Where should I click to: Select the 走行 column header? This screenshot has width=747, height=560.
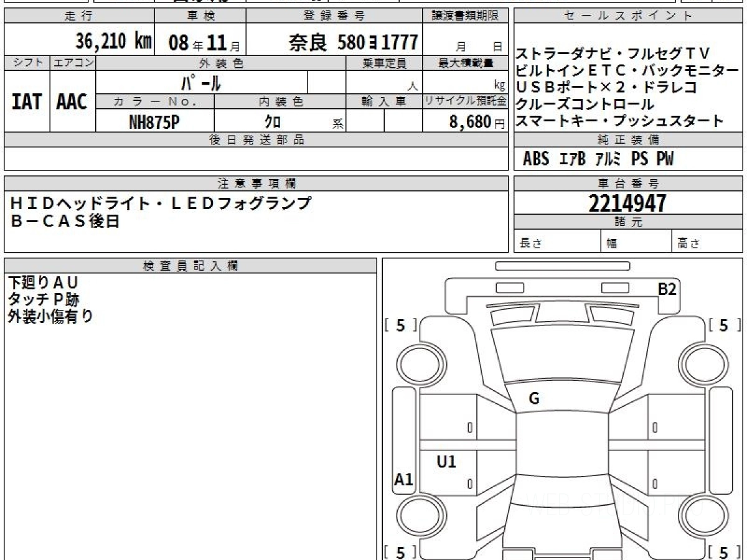pyautogui.click(x=79, y=16)
